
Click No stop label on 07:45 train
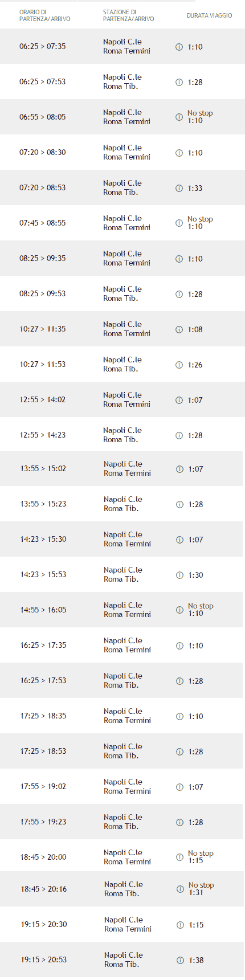(x=200, y=219)
